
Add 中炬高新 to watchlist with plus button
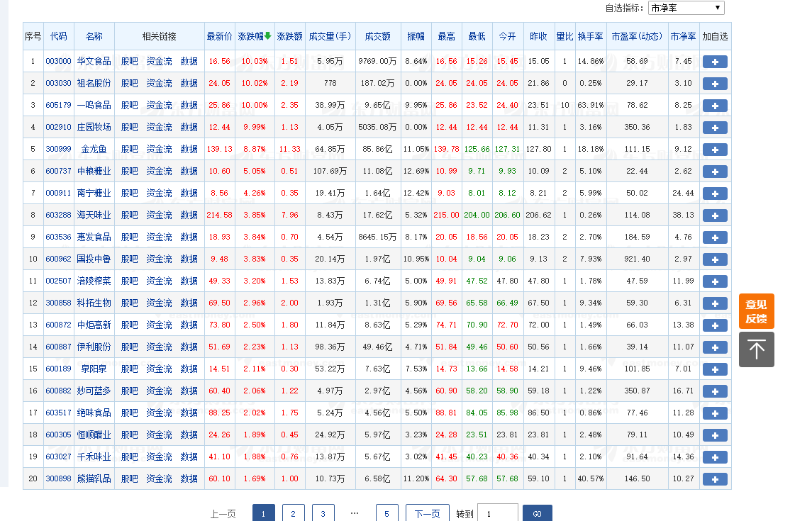coord(715,325)
